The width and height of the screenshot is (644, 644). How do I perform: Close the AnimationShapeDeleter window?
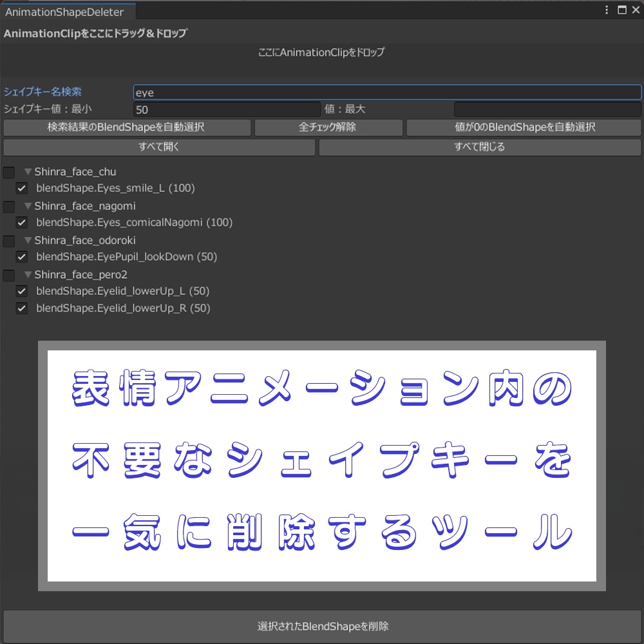coord(636,10)
